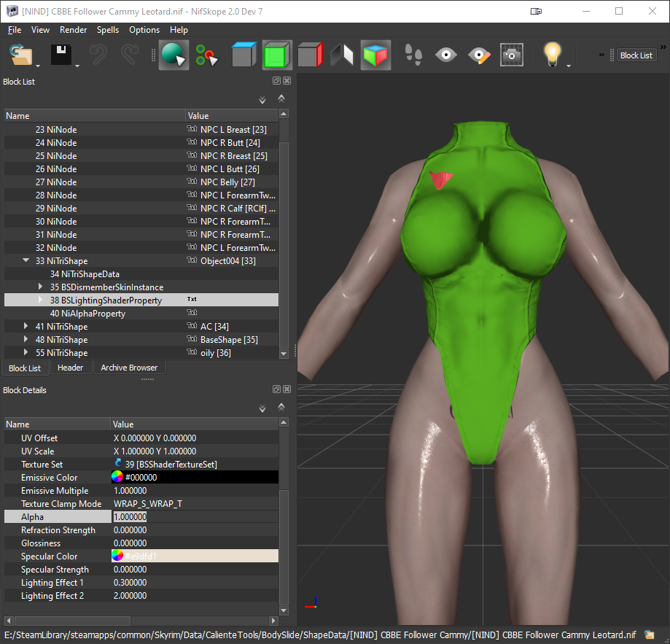The height and width of the screenshot is (644, 670).
Task: Expand 41 NiTriShape AC
Action: pyautogui.click(x=26, y=326)
